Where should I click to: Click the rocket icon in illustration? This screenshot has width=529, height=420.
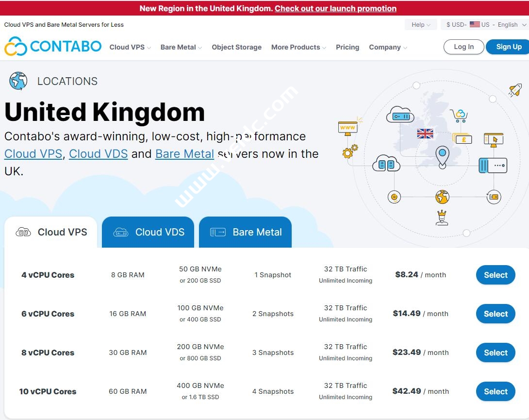point(515,90)
